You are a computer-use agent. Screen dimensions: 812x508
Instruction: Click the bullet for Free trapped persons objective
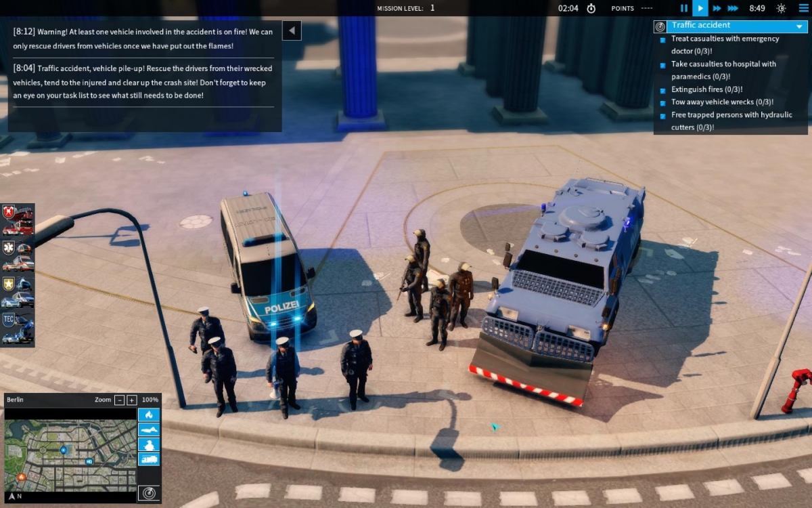[x=663, y=116]
